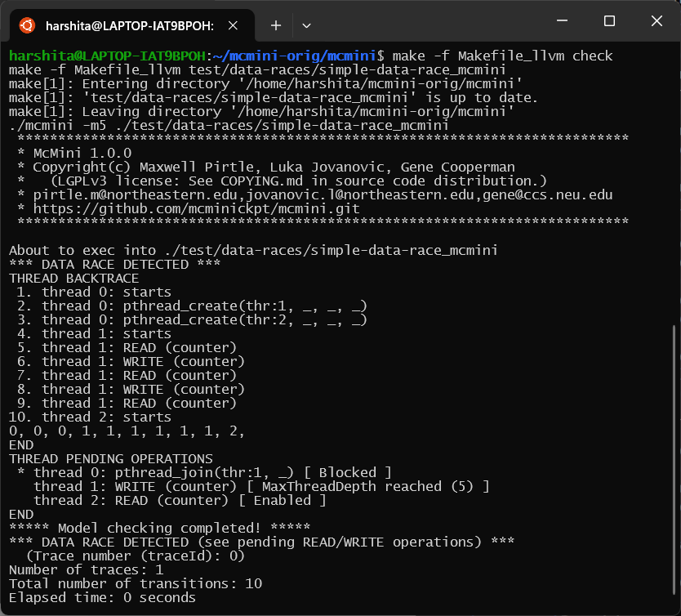
Task: Close the Windows Terminal window
Action: coord(657,21)
